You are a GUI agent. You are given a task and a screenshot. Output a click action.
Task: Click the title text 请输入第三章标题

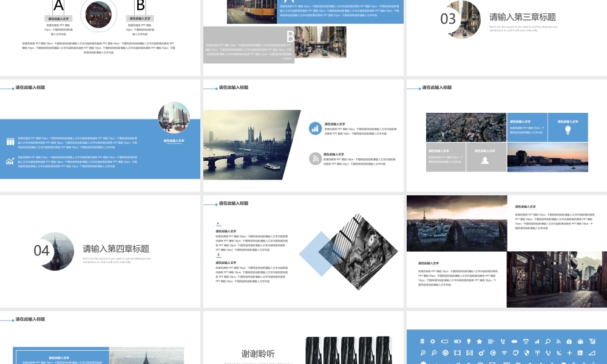click(x=523, y=17)
